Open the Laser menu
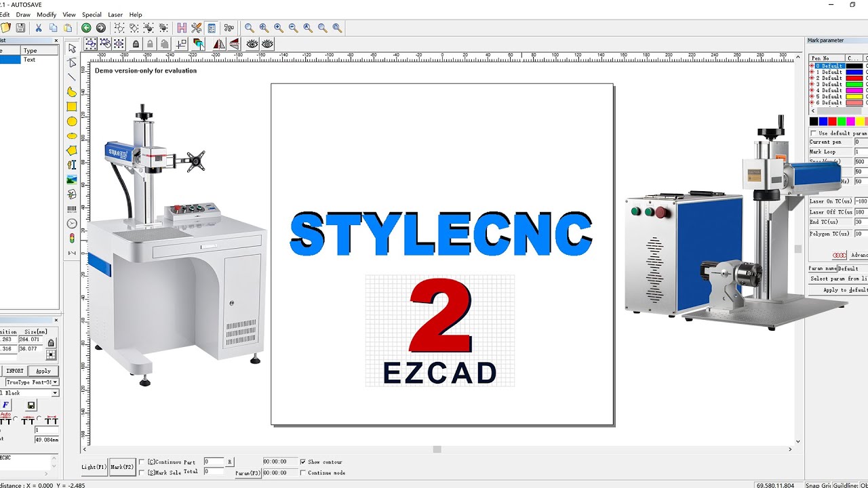868x488 pixels. 115,14
